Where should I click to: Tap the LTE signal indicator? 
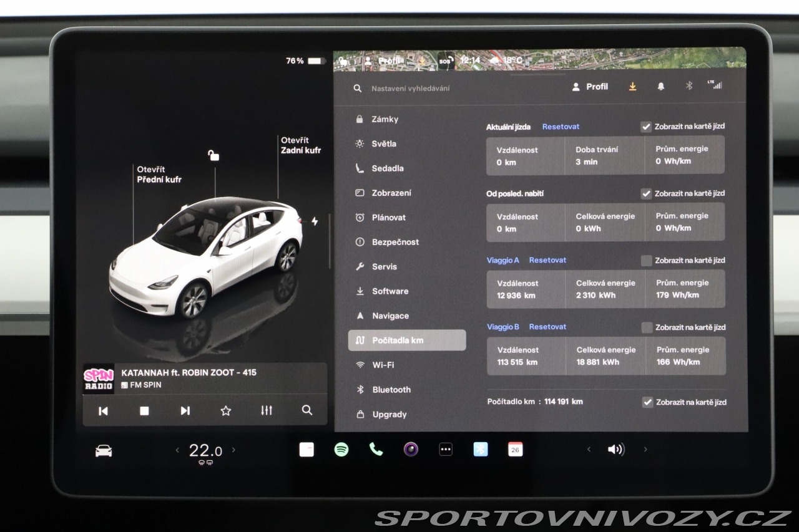[714, 85]
